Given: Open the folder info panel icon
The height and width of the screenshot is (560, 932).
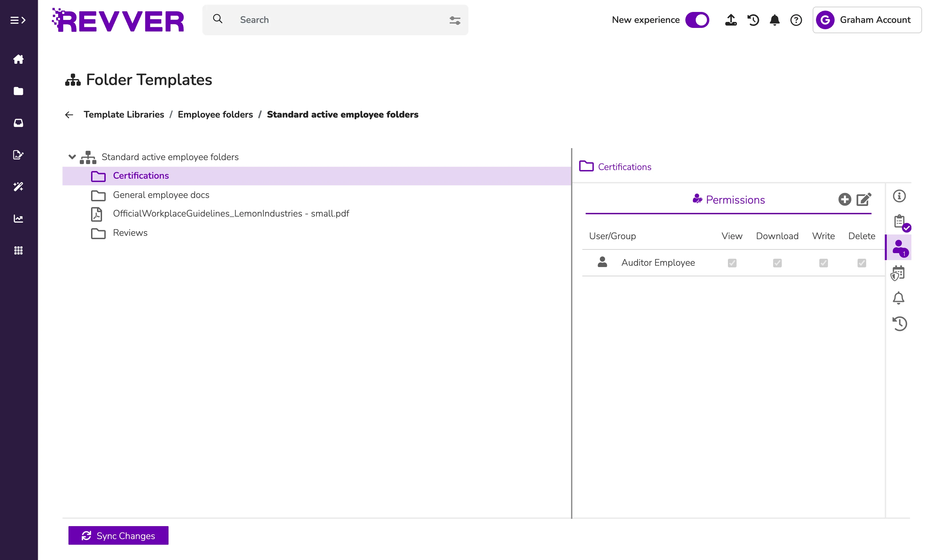Looking at the screenshot, I should (899, 196).
